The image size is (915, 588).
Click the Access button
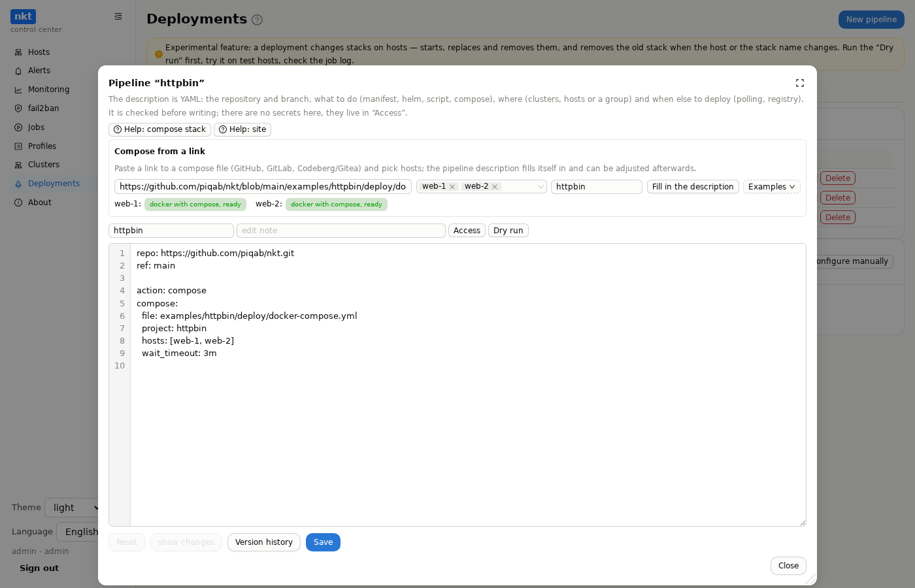467,231
